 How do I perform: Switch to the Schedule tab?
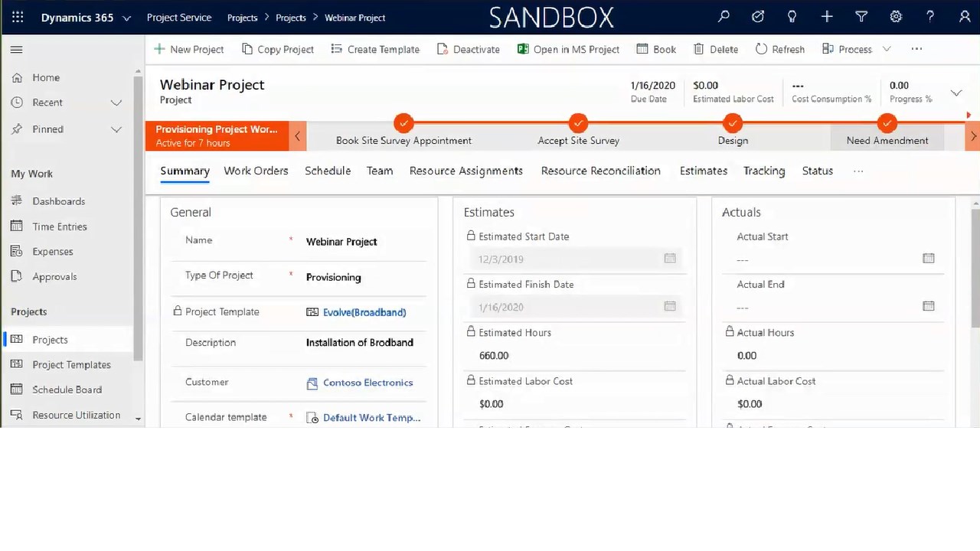pos(328,171)
